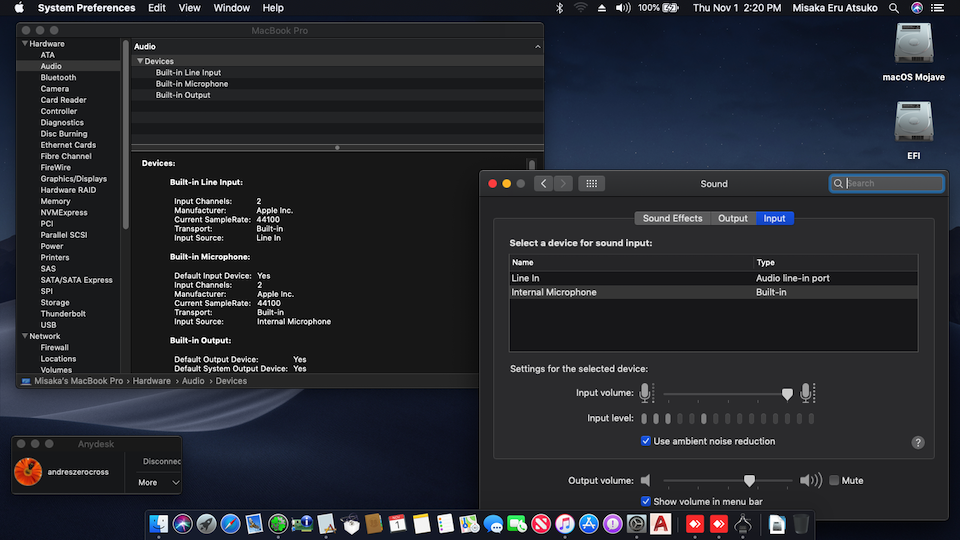The image size is (960, 540).
Task: Collapse the Network section in sidebar
Action: coord(24,336)
